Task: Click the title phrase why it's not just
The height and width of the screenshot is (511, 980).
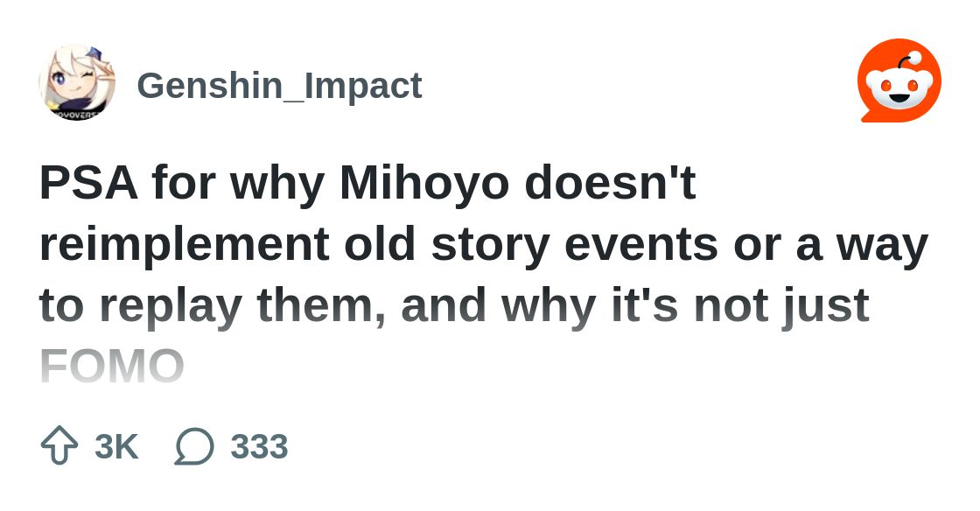Action: (686, 305)
